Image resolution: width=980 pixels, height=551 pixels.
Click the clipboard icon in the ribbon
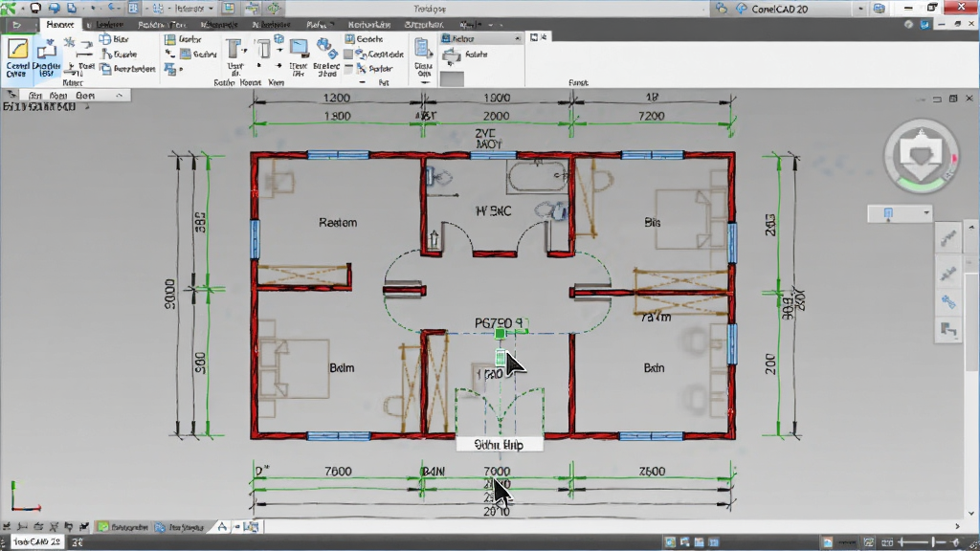pos(423,49)
